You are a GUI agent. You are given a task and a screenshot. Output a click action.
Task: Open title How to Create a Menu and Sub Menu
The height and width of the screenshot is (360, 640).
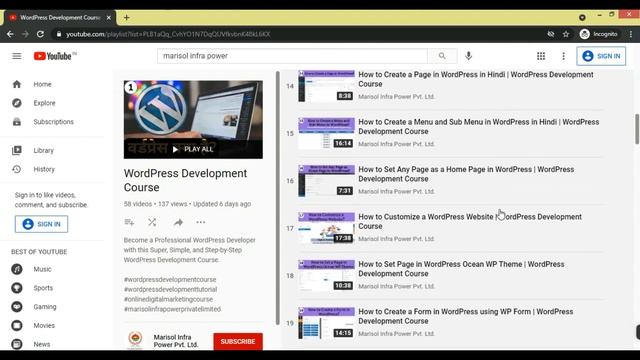click(478, 127)
